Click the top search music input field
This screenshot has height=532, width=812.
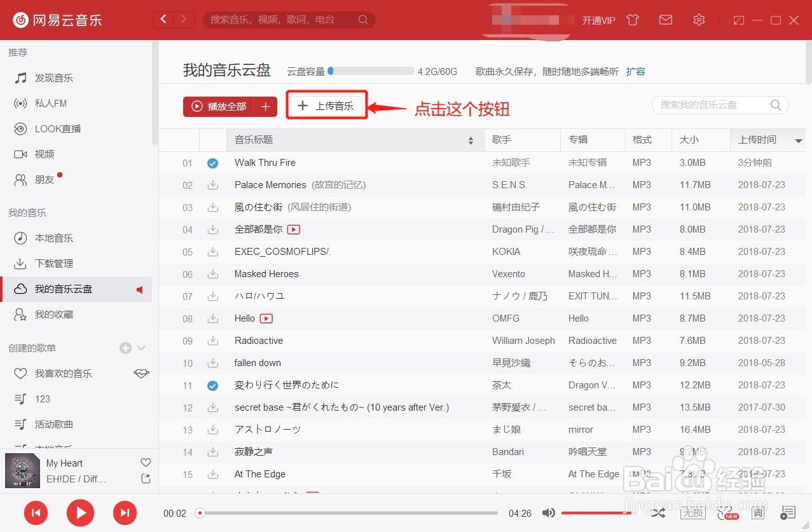click(289, 20)
